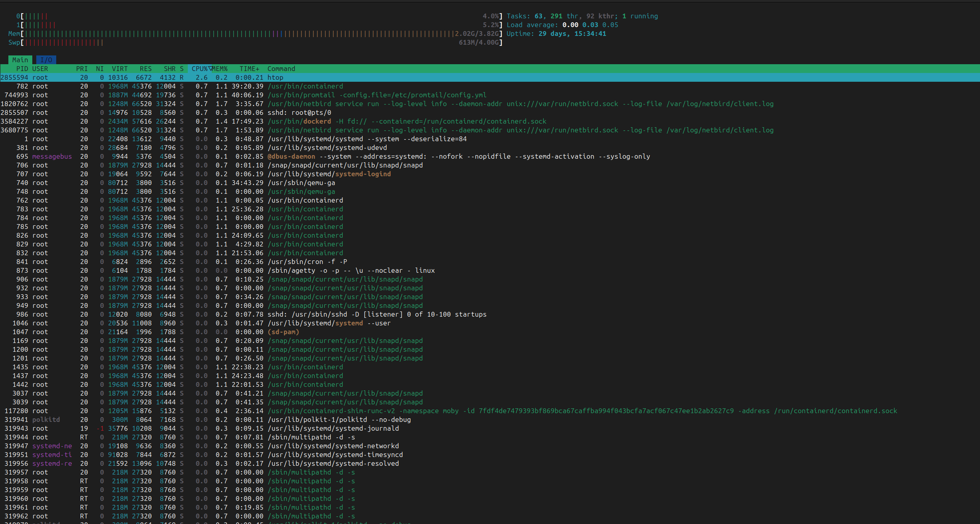Select containerd row PID 782
Screen dimensions: 980x524
point(490,86)
